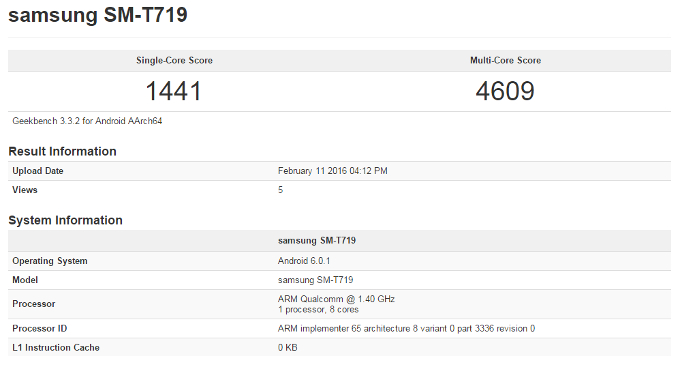Select the Operating System row label
This screenshot has height=367, width=680.
(50, 261)
